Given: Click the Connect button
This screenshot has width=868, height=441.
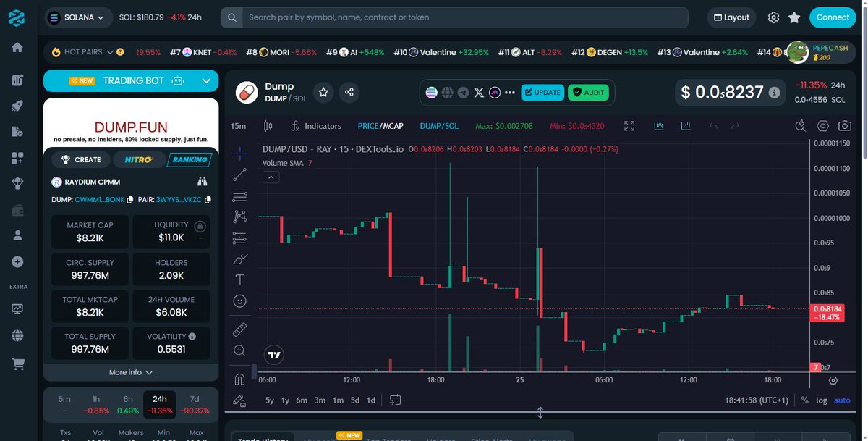Looking at the screenshot, I should tap(833, 17).
